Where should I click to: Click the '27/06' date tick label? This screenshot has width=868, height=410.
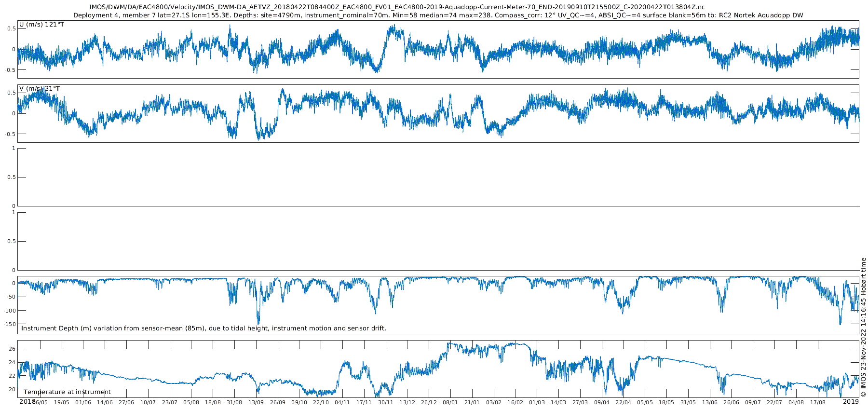(126, 402)
